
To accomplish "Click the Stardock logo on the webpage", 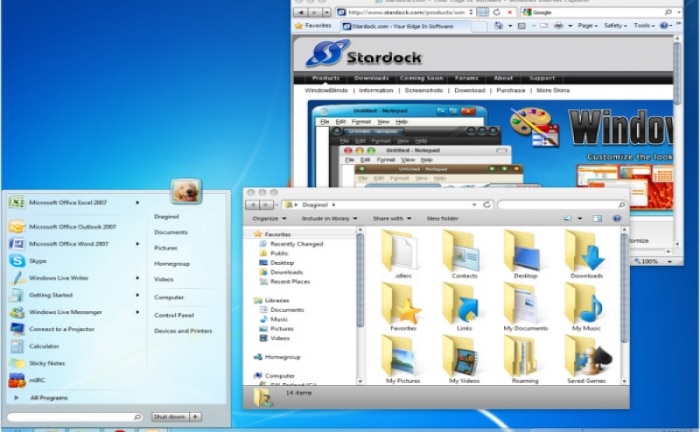I will click(365, 54).
